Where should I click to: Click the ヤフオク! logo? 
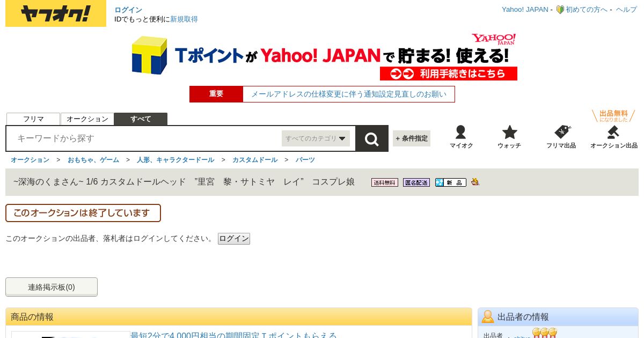tap(56, 13)
